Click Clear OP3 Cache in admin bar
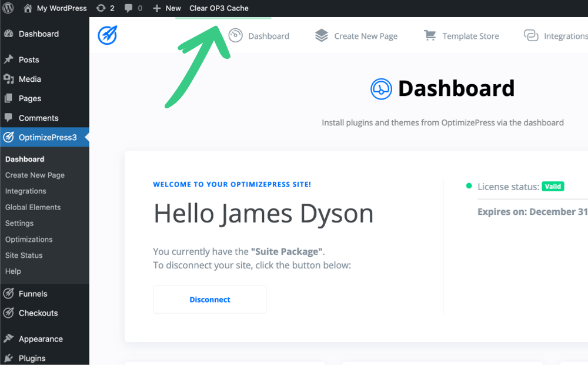 219,8
